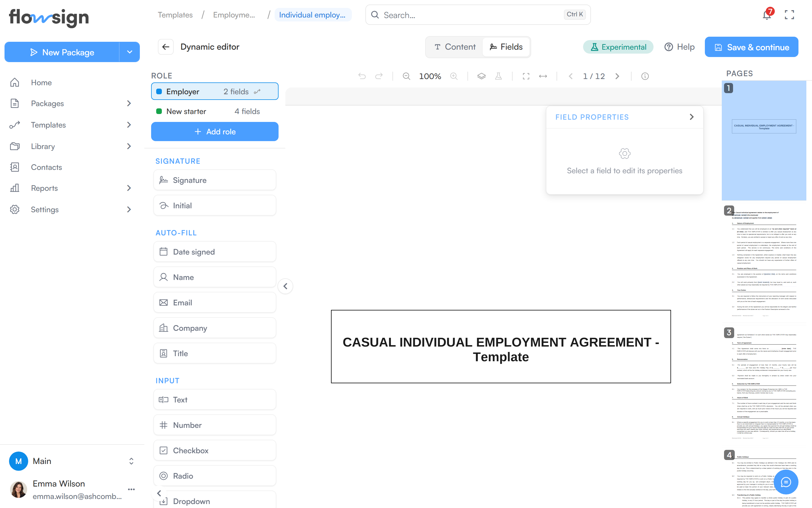Collapse the fields panel with arrow
Viewport: 812px width, 508px height.
286,286
